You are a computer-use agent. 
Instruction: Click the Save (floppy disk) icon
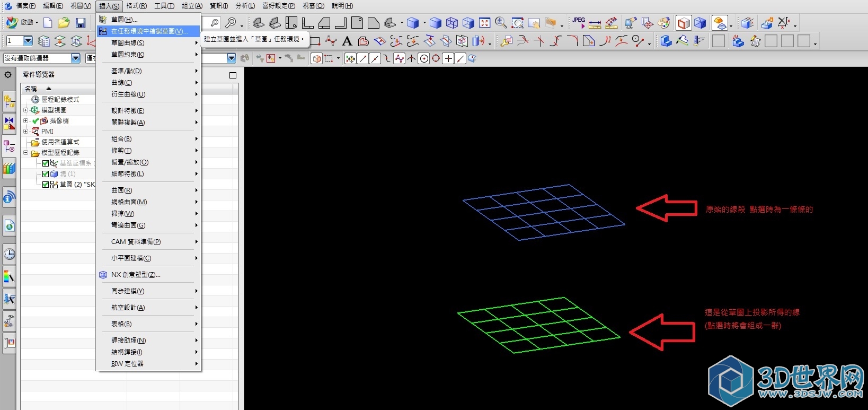81,23
